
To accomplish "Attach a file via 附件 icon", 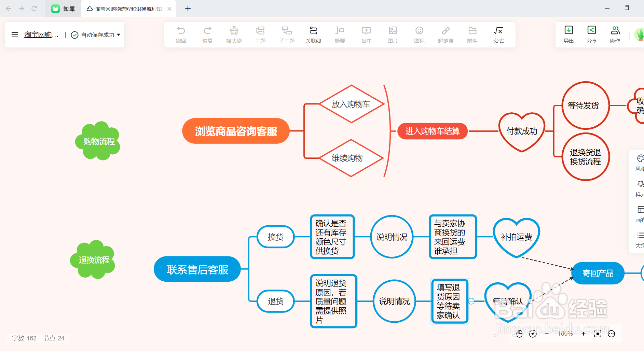I will (472, 31).
